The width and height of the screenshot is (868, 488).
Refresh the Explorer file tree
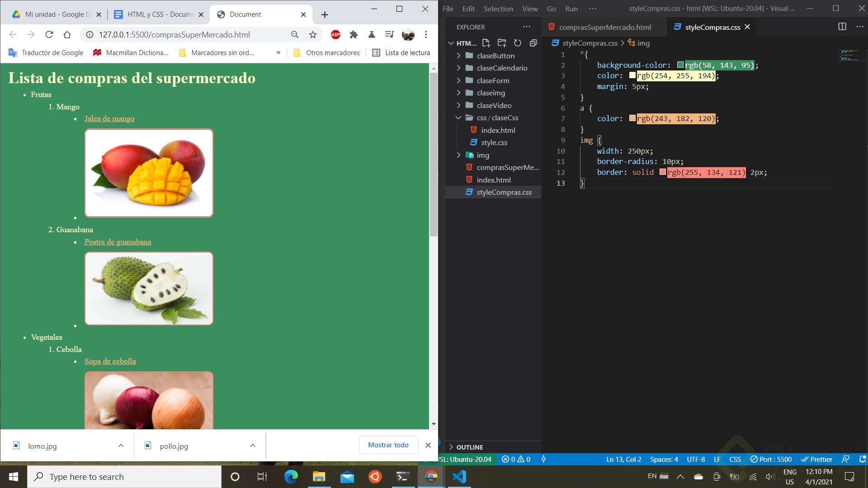click(518, 43)
